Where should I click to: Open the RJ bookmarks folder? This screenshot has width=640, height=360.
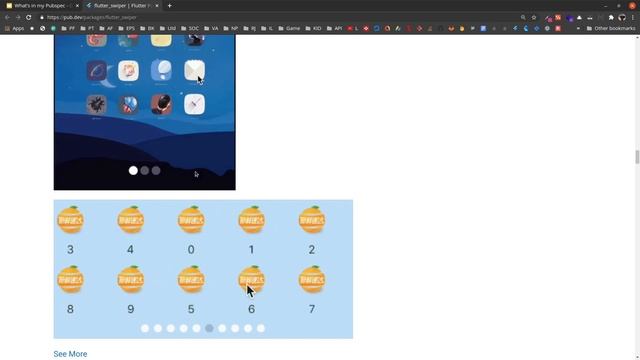(250, 29)
